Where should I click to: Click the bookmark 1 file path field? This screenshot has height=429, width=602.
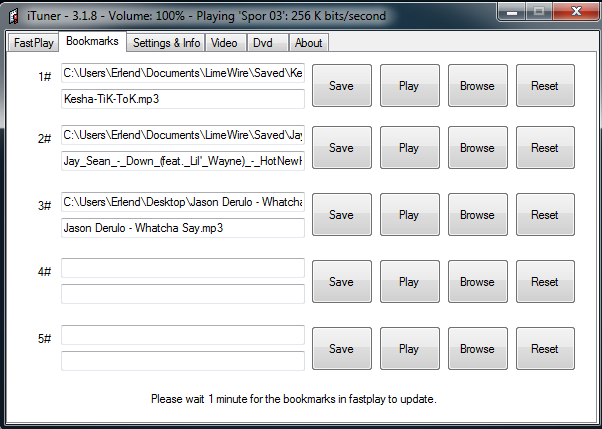click(x=182, y=74)
